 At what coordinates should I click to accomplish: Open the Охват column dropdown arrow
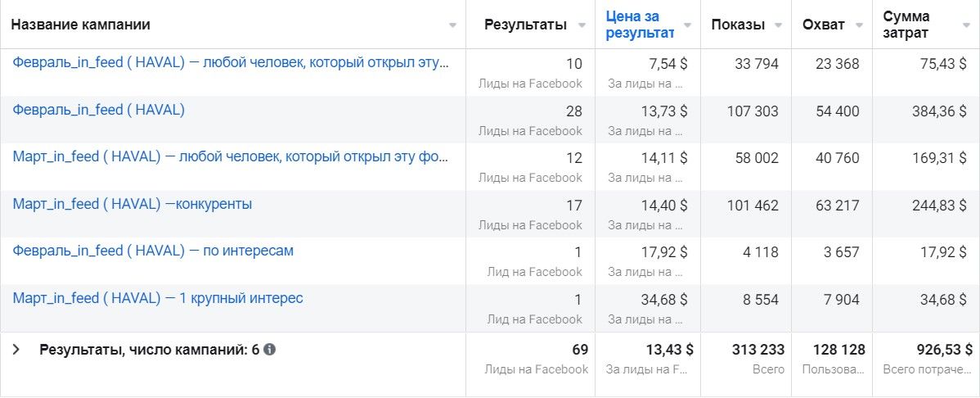point(860,25)
